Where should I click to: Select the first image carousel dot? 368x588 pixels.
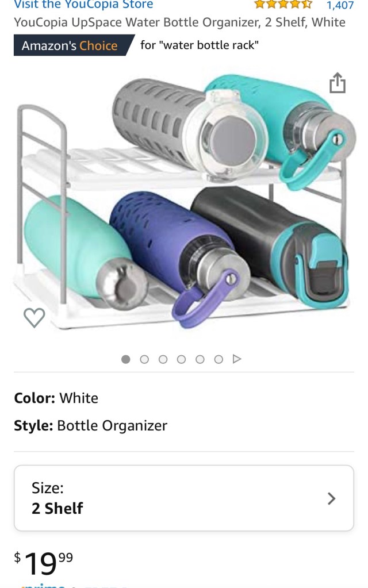126,359
